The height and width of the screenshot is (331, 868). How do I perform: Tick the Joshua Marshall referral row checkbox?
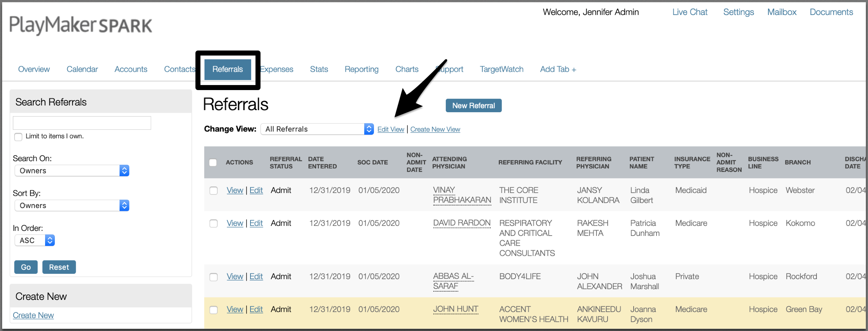pyautogui.click(x=214, y=277)
